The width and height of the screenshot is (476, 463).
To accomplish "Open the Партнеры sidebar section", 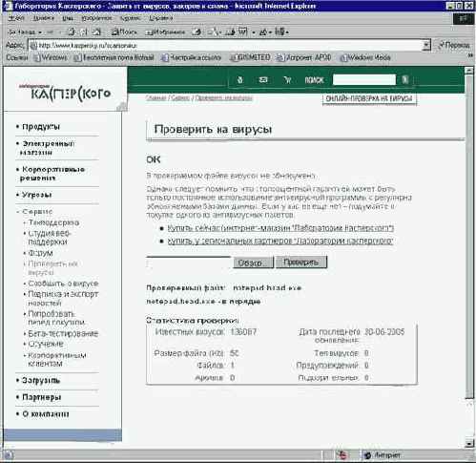I will point(41,397).
